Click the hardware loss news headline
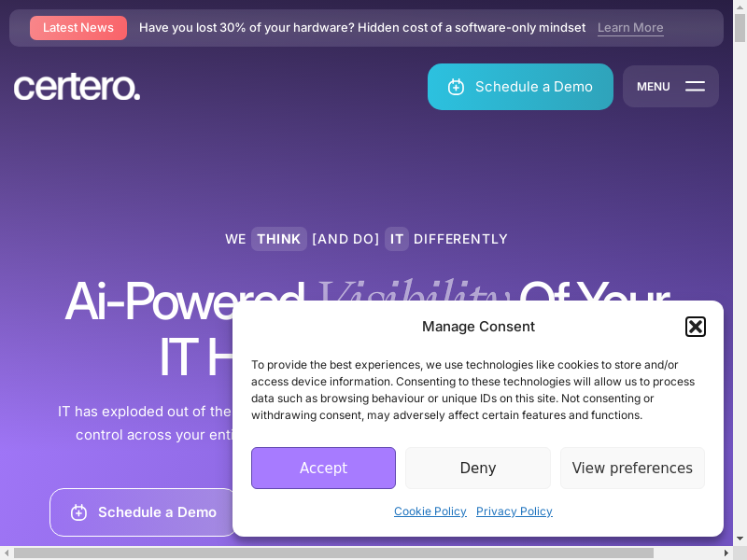The image size is (747, 560). click(362, 28)
